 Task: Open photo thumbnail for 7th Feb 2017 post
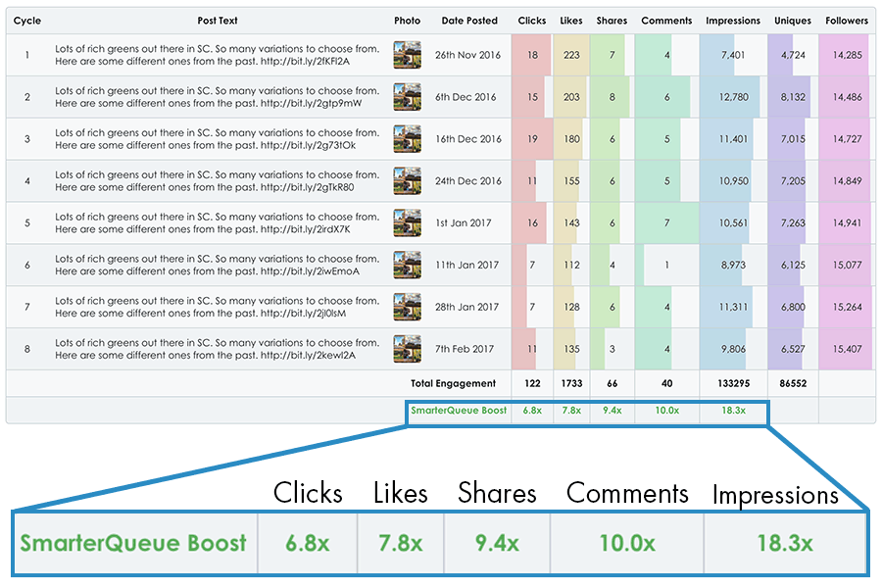pos(408,349)
